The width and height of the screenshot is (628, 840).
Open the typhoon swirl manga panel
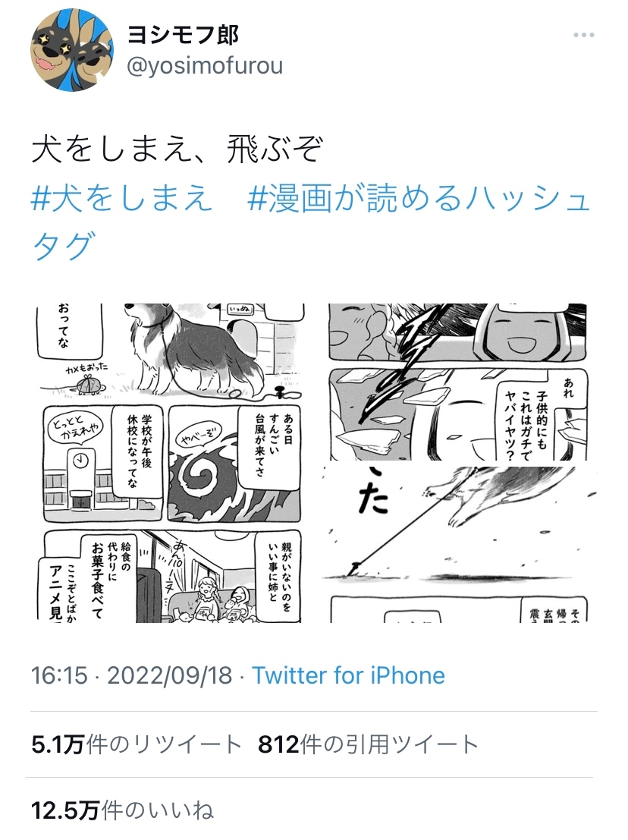click(234, 464)
